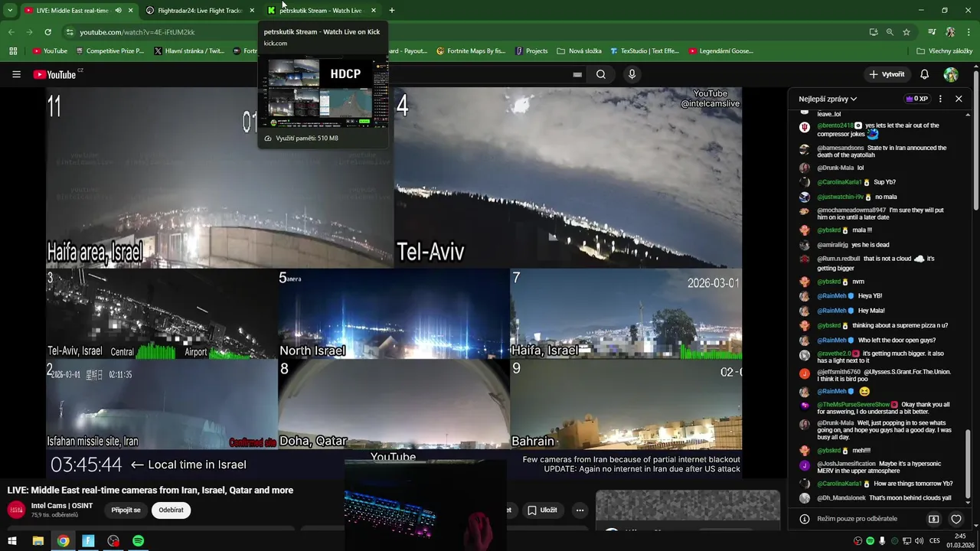This screenshot has height=551, width=980.
Task: Switch to the Flightradar24 tab
Action: click(201, 11)
